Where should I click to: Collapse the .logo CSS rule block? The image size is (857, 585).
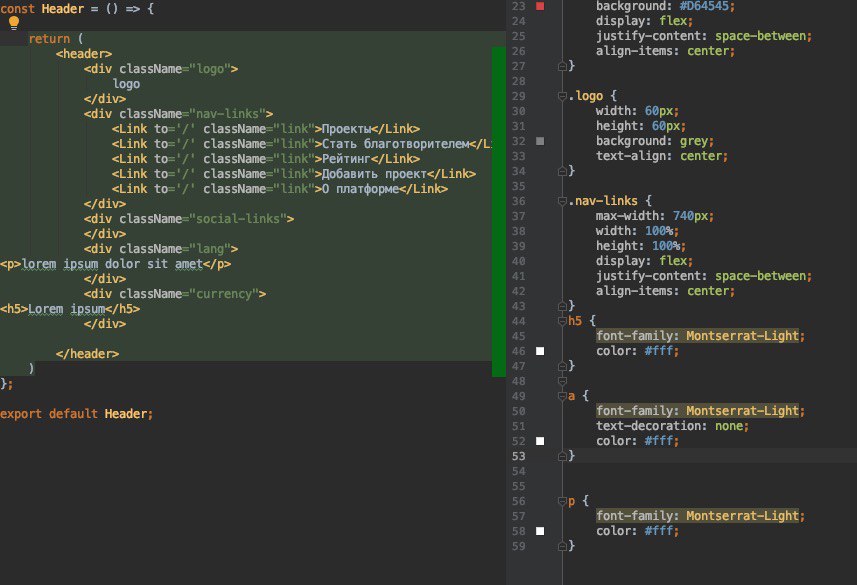pyautogui.click(x=562, y=96)
